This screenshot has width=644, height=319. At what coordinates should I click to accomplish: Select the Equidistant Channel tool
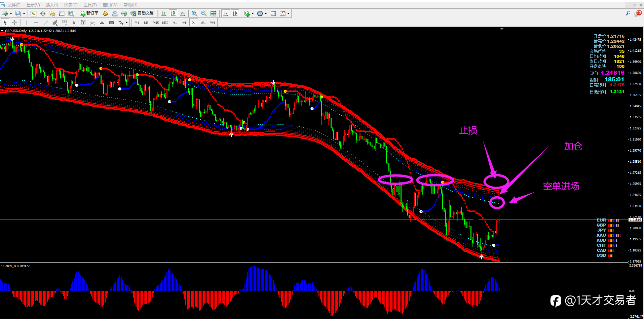coord(55,23)
